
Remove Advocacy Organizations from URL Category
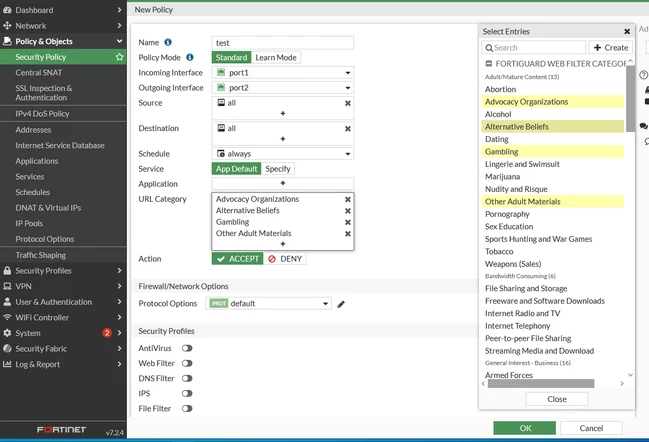click(348, 199)
